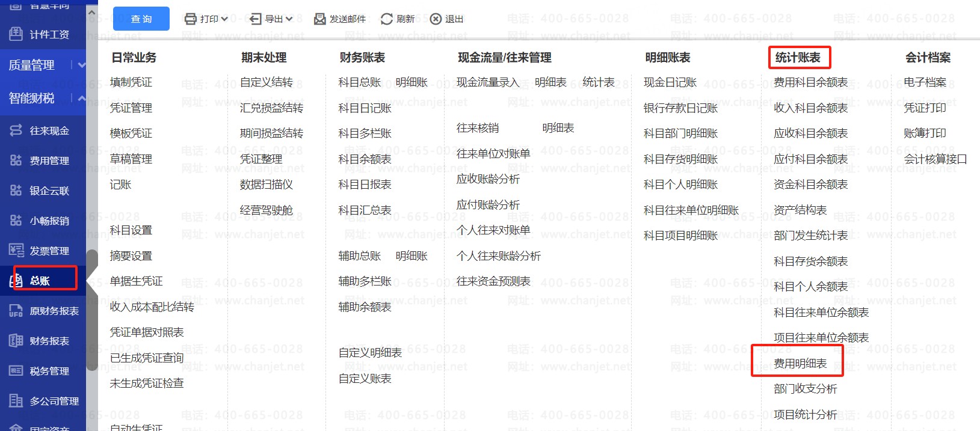Open 资产结构表
Viewport: 980px width, 431px height.
tap(800, 210)
